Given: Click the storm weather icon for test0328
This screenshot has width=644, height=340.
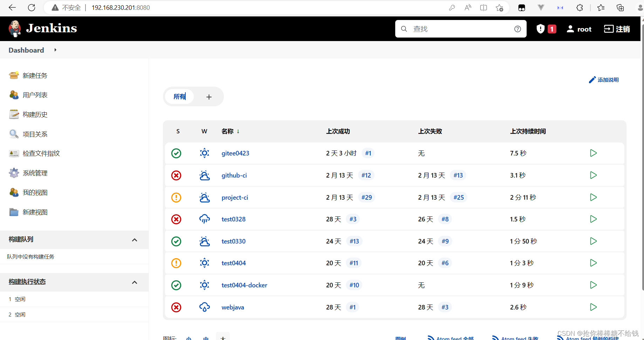Looking at the screenshot, I should pyautogui.click(x=204, y=219).
